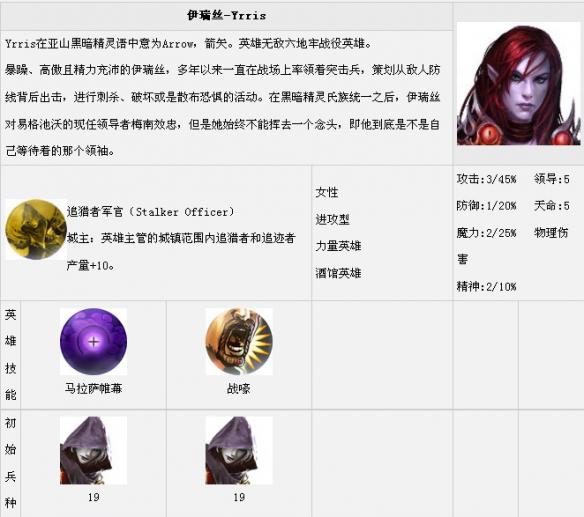Click the 19 count under first stalker
This screenshot has height=517, width=584.
[93, 497]
